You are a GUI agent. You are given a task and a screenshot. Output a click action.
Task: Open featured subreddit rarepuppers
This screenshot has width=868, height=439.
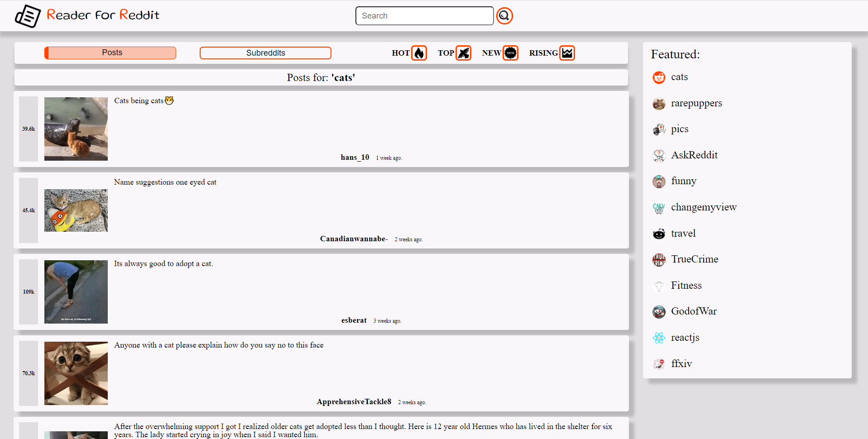[x=696, y=103]
